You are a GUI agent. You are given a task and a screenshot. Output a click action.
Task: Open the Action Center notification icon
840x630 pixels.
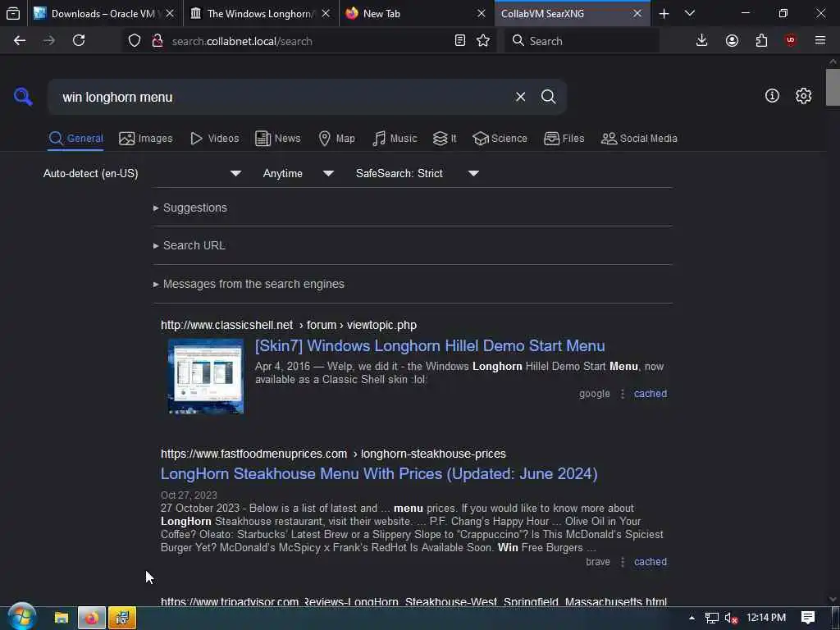coord(808,618)
